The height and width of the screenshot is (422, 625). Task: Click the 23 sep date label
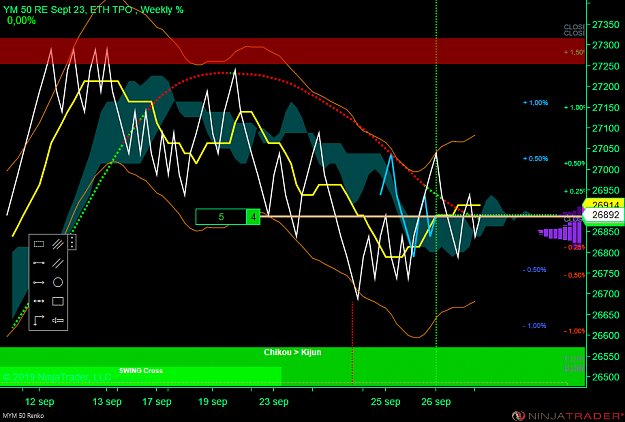pos(274,401)
